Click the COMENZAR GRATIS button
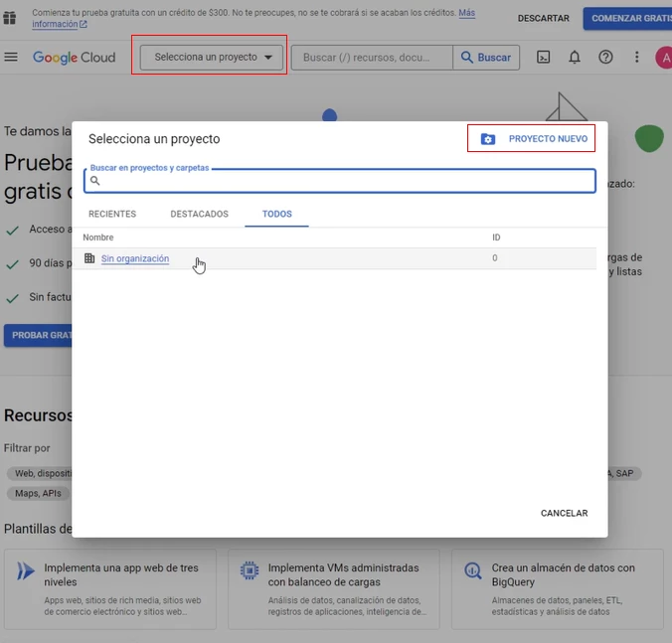 point(627,19)
